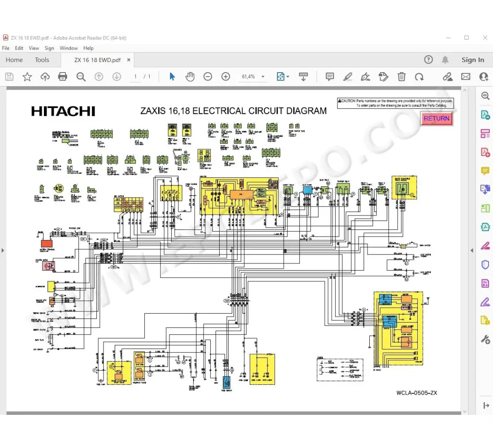
Task: Click the Zoom In plus button
Action: pos(225,77)
